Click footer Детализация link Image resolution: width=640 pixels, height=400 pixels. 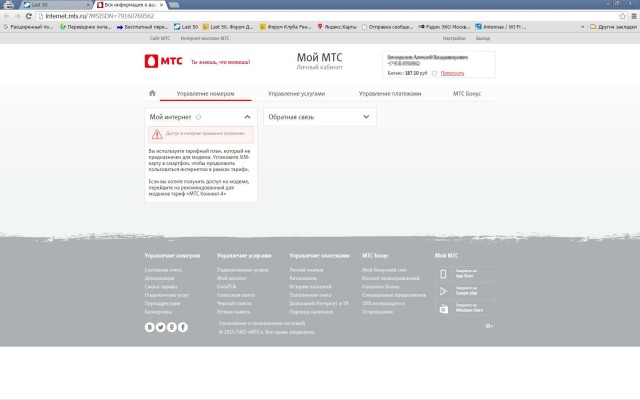click(159, 278)
